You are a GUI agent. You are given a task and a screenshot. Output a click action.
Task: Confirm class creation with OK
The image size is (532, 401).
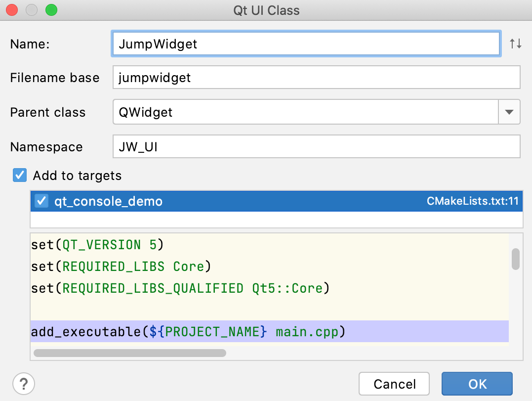476,384
